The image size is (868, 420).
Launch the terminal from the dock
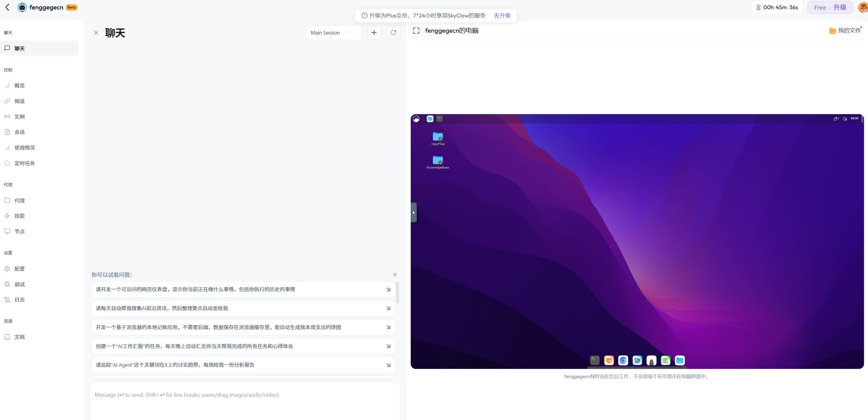coord(594,360)
